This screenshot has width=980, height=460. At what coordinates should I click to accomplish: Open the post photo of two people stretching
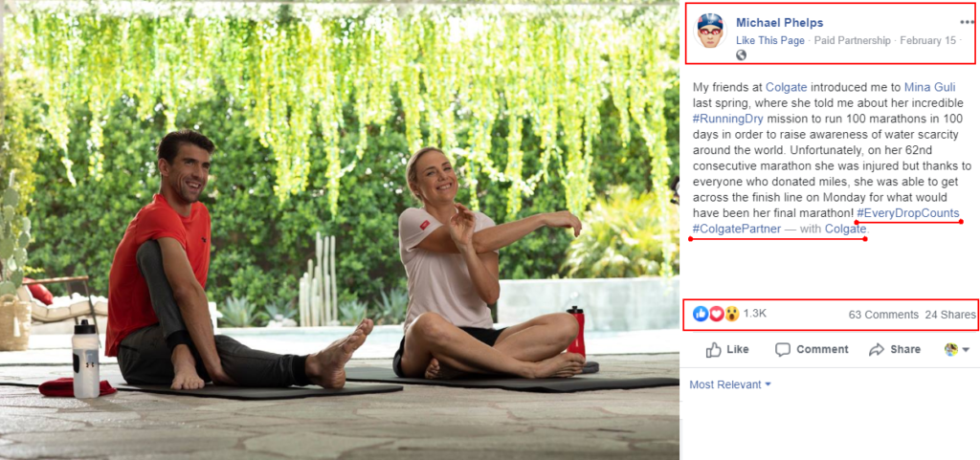[340, 230]
